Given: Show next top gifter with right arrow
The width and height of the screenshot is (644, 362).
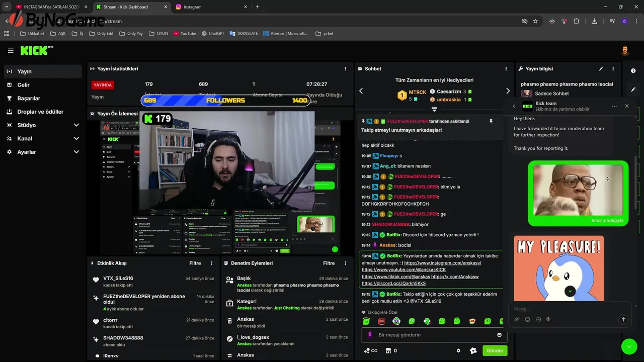Looking at the screenshot, I should click(x=508, y=91).
